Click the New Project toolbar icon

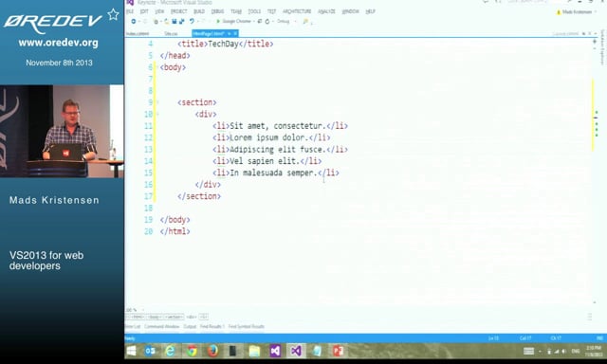[x=156, y=22]
